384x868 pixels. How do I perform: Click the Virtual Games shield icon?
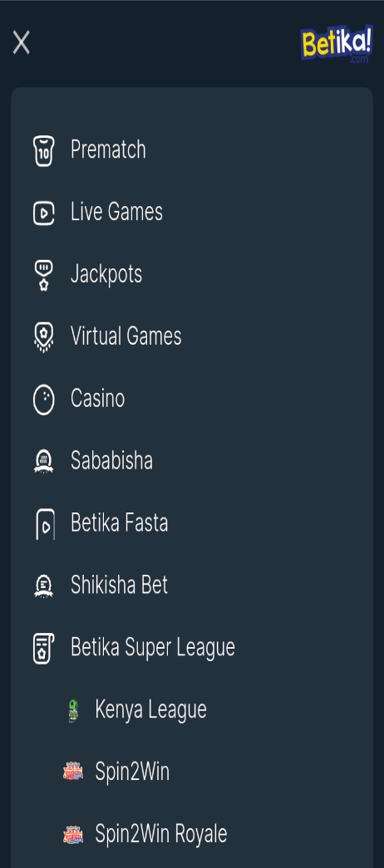(x=44, y=337)
